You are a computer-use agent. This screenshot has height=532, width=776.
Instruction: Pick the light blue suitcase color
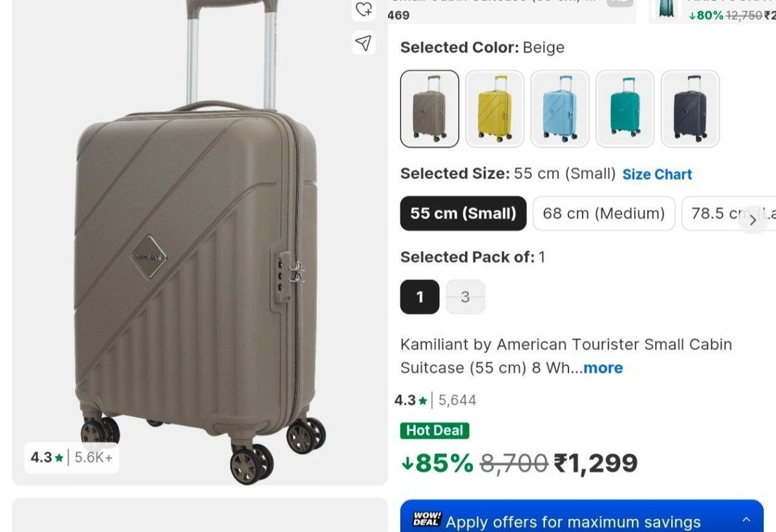click(560, 109)
